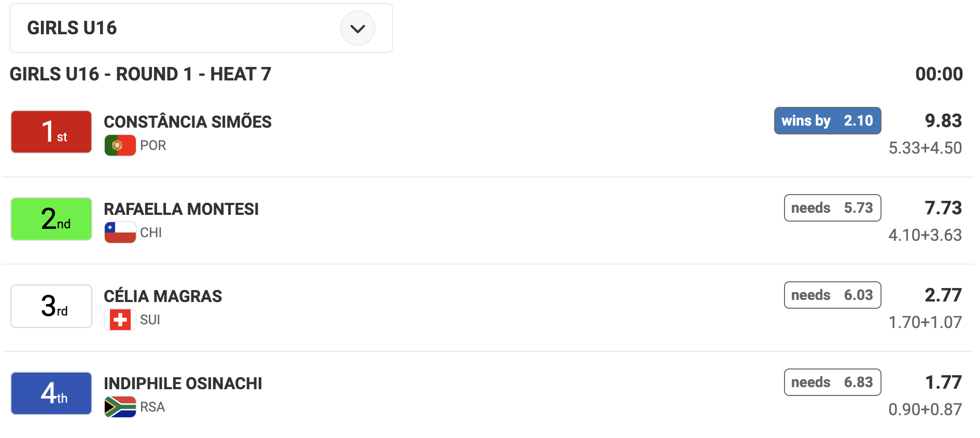Open Célia Magras athlete entry
The height and width of the screenshot is (438, 980).
coord(163,296)
